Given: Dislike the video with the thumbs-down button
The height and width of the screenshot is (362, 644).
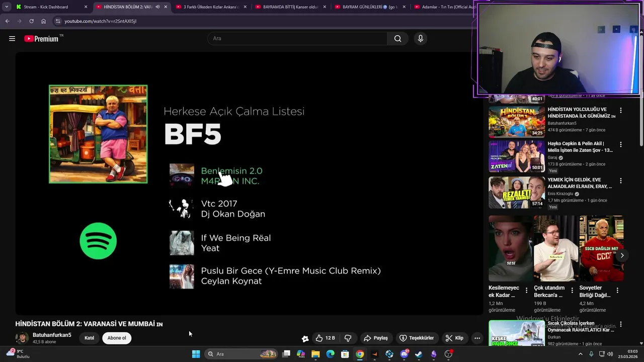Looking at the screenshot, I should pos(348,338).
